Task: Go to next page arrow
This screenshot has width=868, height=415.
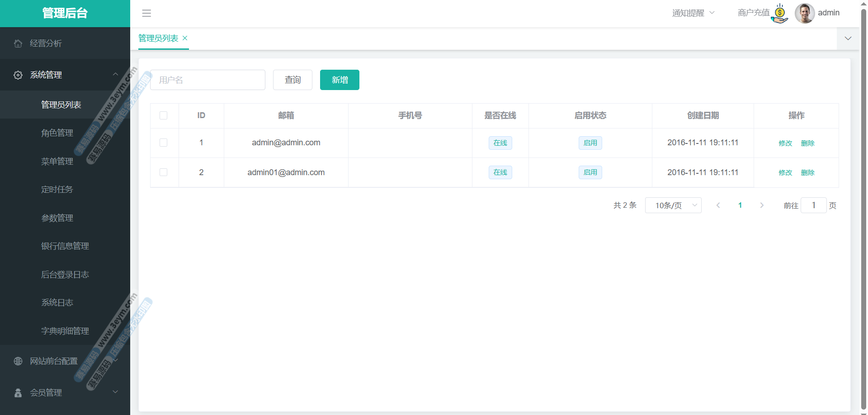Action: click(x=762, y=205)
